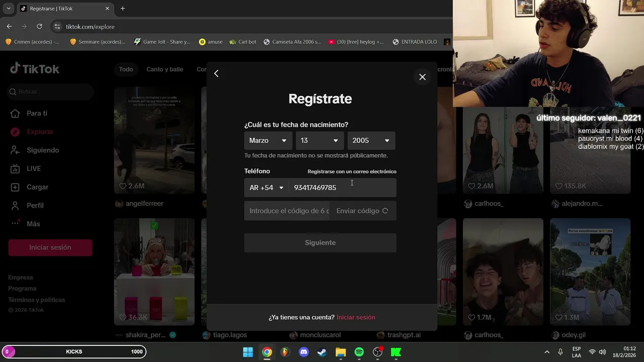The width and height of the screenshot is (644, 362).
Task: Select the Canto y baile category tab
Action: (x=165, y=69)
